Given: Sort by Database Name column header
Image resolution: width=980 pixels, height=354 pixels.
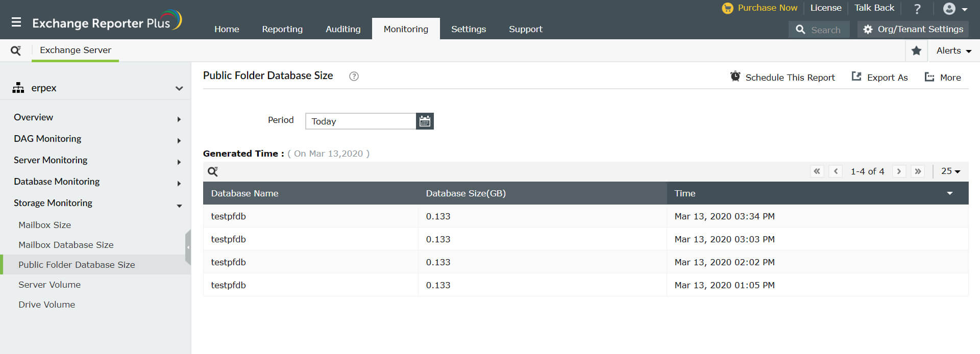Looking at the screenshot, I should coord(244,193).
